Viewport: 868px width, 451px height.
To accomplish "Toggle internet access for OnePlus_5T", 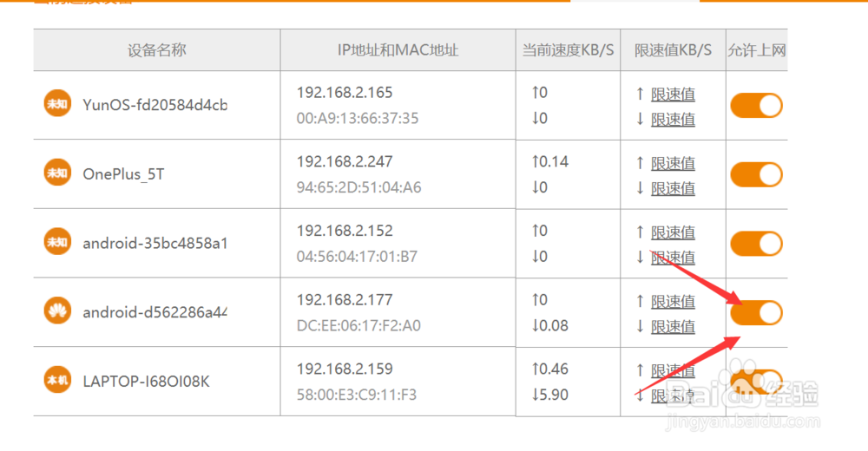I will (756, 174).
